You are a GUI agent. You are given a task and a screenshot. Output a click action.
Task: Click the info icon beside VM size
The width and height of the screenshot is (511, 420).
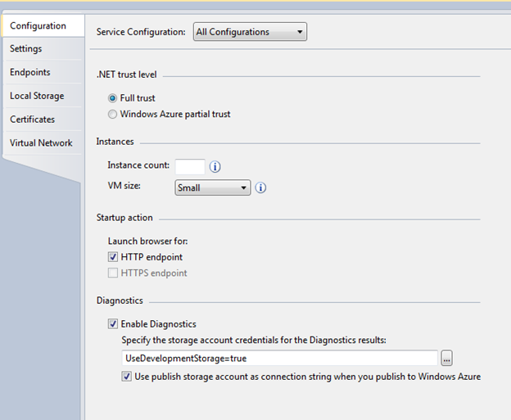click(x=260, y=187)
